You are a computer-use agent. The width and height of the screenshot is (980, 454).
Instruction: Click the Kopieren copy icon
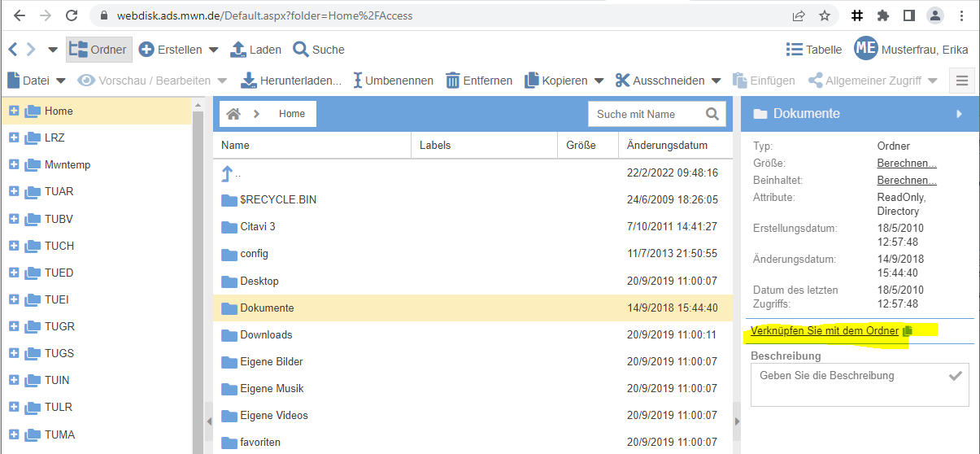[x=532, y=81]
